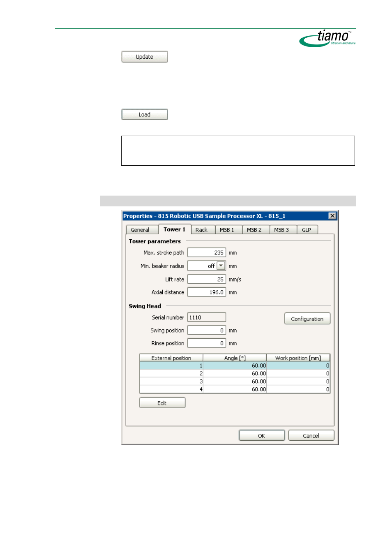This screenshot has width=392, height=555.
Task: Click the Edit button
Action: point(162,403)
